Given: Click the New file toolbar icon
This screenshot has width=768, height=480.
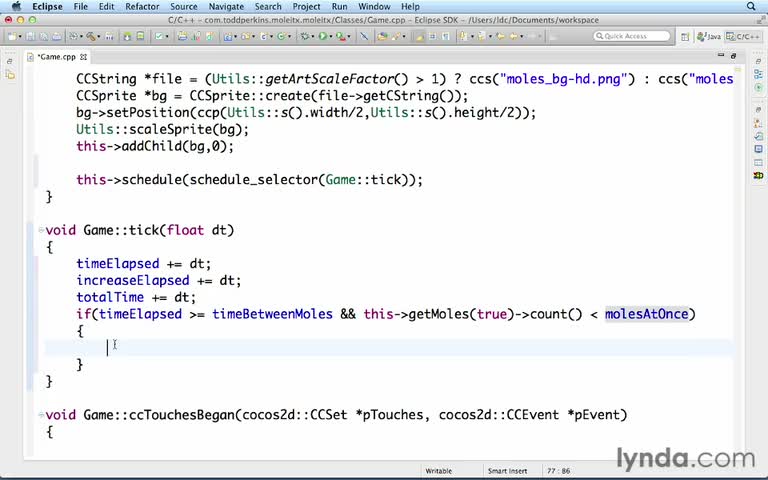Looking at the screenshot, I should click(x=12, y=36).
